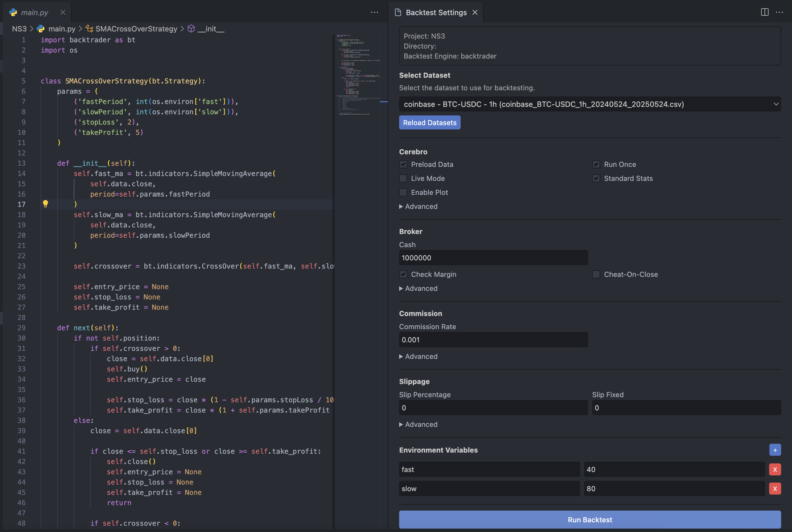Expand the Cerebro Advanced section

click(419, 206)
